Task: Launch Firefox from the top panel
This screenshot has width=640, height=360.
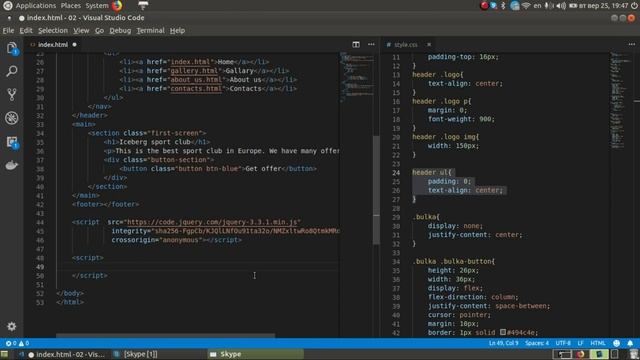Action: point(118,6)
